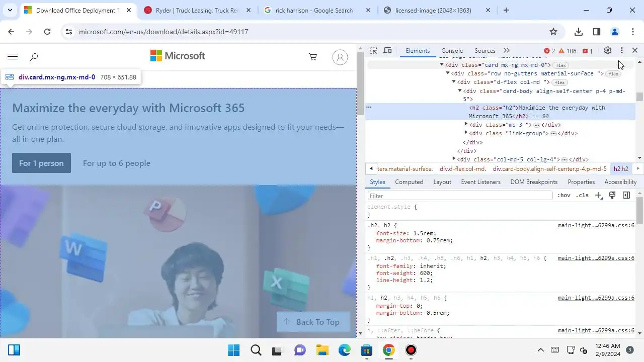Click the Microsoft logo
644x362 pixels.
[x=178, y=56]
